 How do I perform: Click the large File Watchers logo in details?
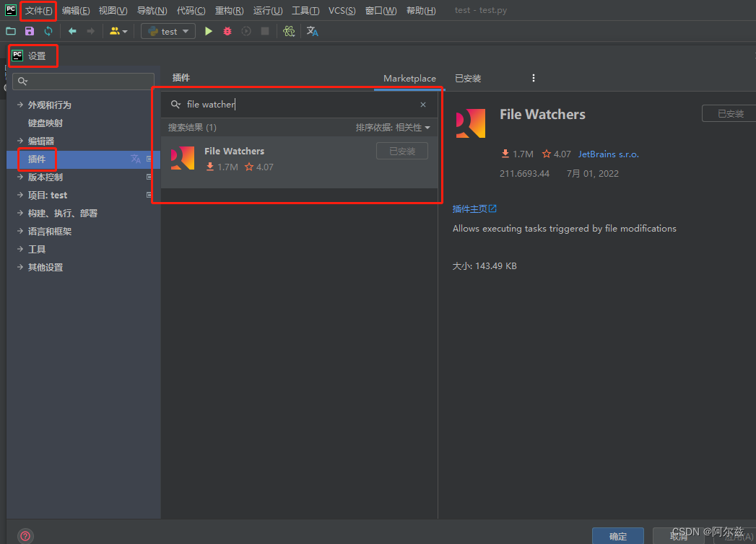(471, 123)
